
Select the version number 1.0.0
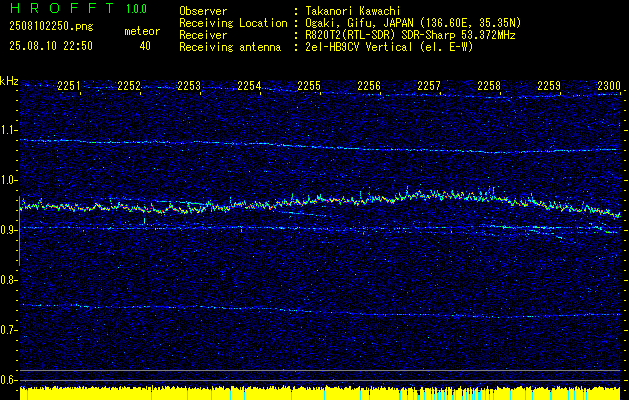coord(136,9)
